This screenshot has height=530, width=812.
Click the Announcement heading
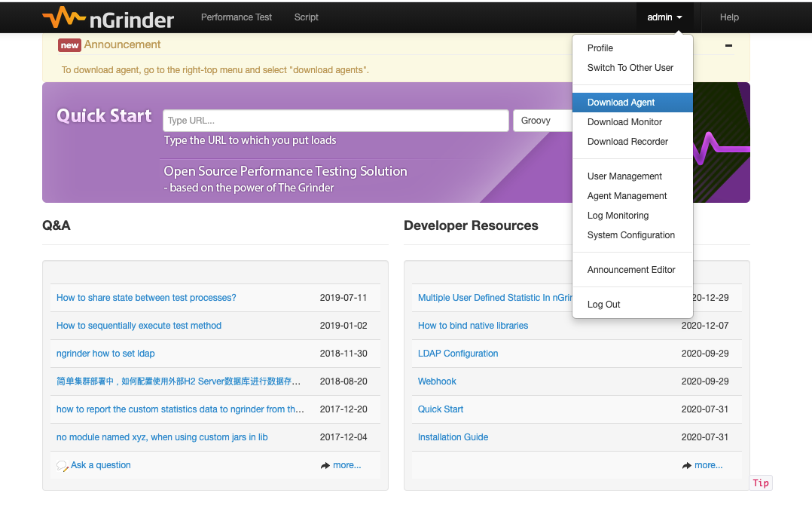(x=122, y=45)
